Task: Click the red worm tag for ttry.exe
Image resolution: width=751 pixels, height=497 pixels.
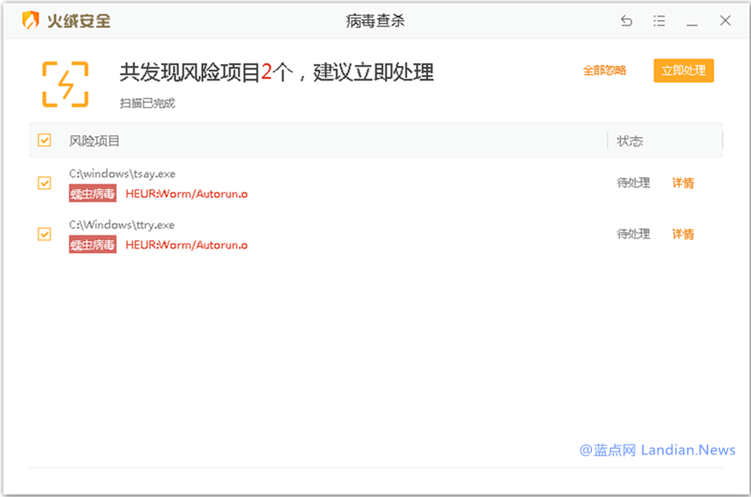Action: [x=92, y=245]
